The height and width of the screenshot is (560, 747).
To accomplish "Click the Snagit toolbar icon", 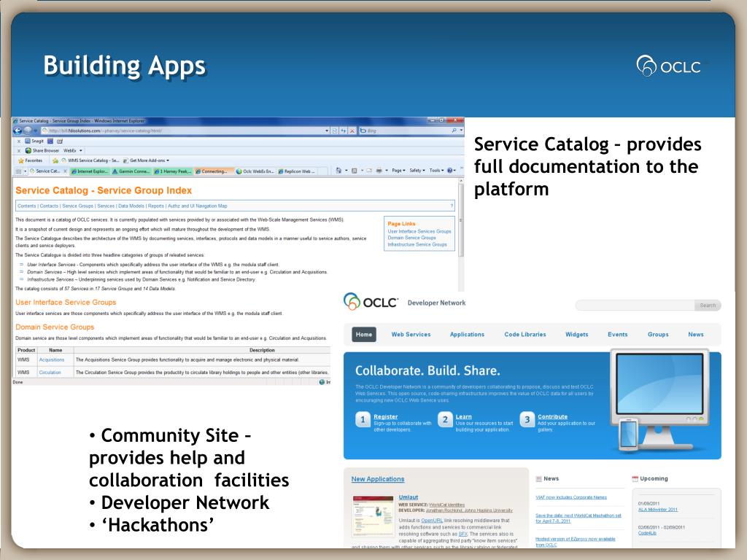I will pos(28,141).
